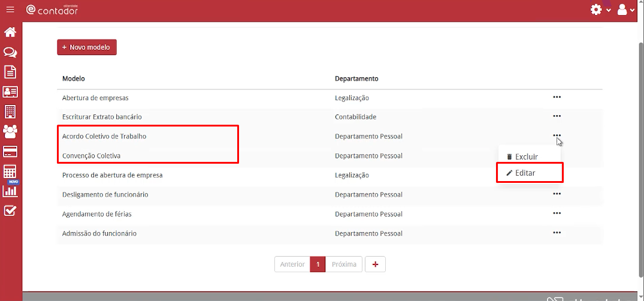Open the user profile dropdown
Screen dimensions: 644x301
(626, 10)
